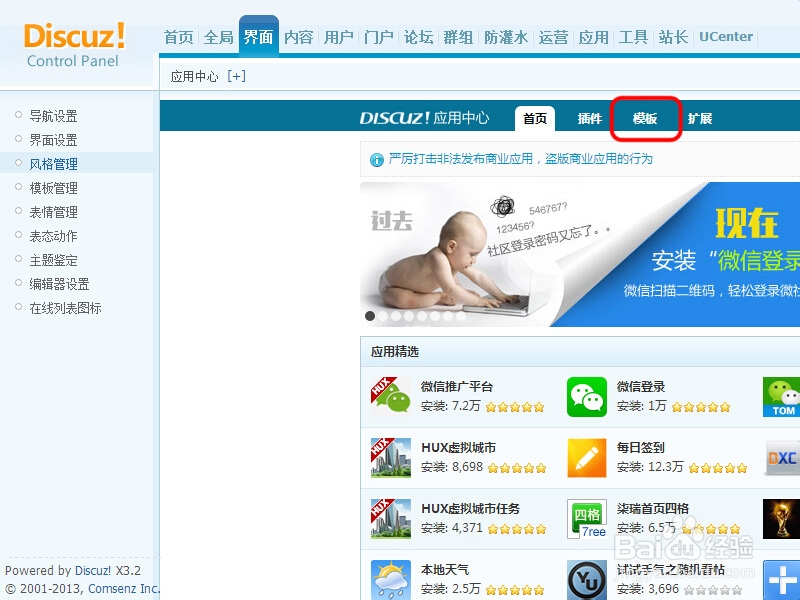Open the 全局 top navigation menu
This screenshot has width=800, height=600.
click(218, 37)
